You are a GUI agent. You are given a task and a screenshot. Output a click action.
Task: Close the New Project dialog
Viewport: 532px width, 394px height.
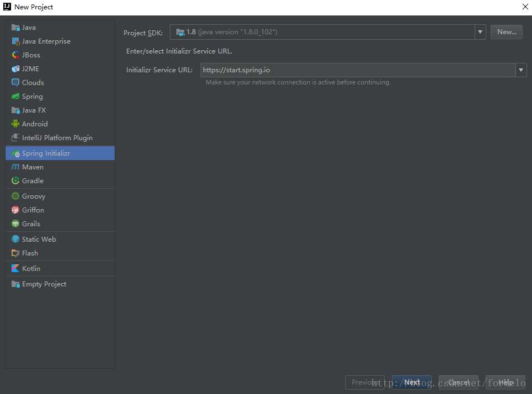coord(525,7)
